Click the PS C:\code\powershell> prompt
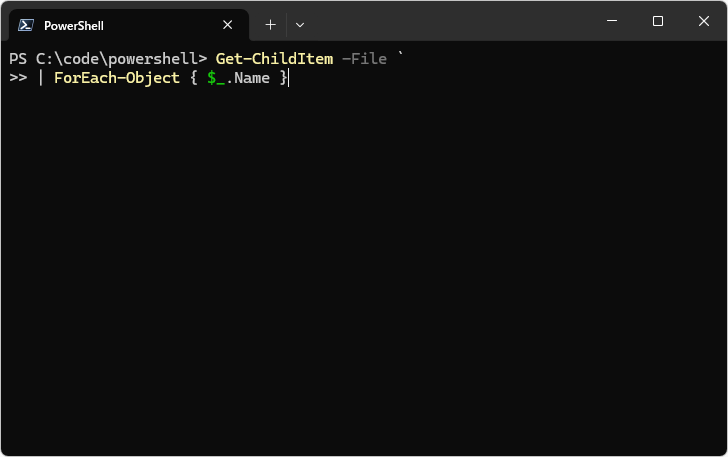Screen dimensions: 728x457 pos(108,59)
